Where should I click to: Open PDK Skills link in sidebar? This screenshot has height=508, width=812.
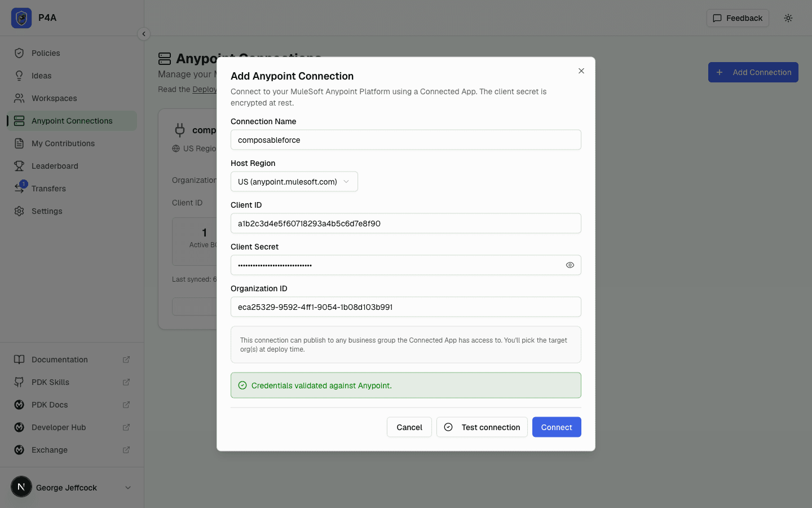coord(72,382)
